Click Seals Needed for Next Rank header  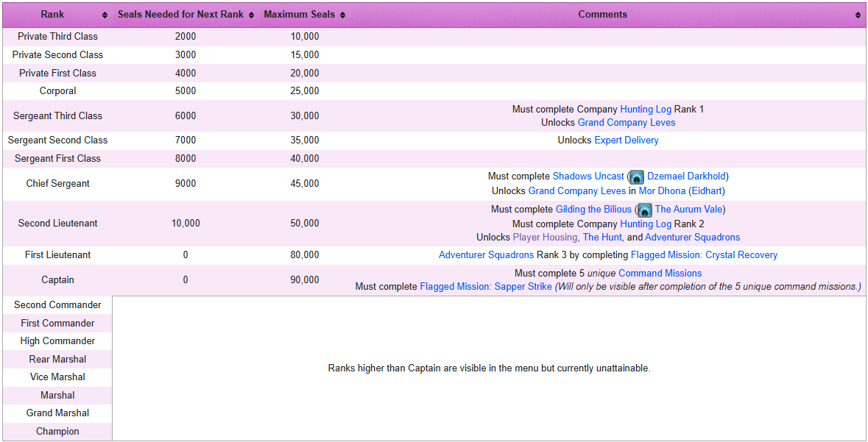(186, 15)
